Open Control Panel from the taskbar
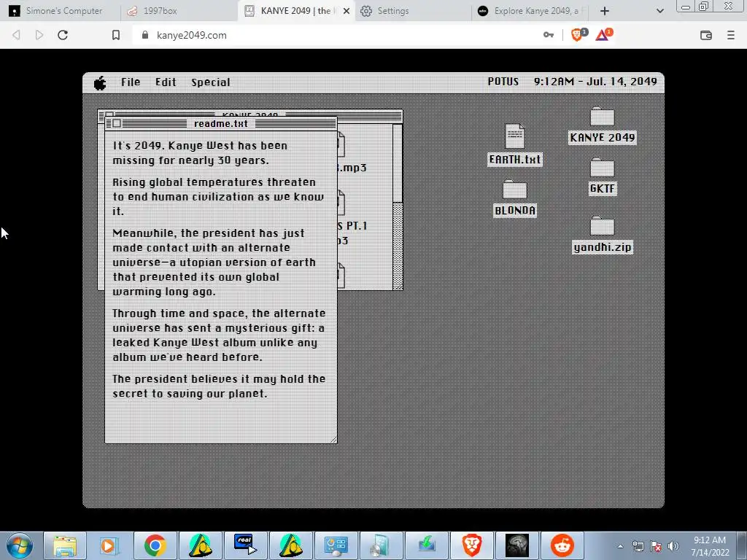This screenshot has width=747, height=560. pyautogui.click(x=336, y=545)
